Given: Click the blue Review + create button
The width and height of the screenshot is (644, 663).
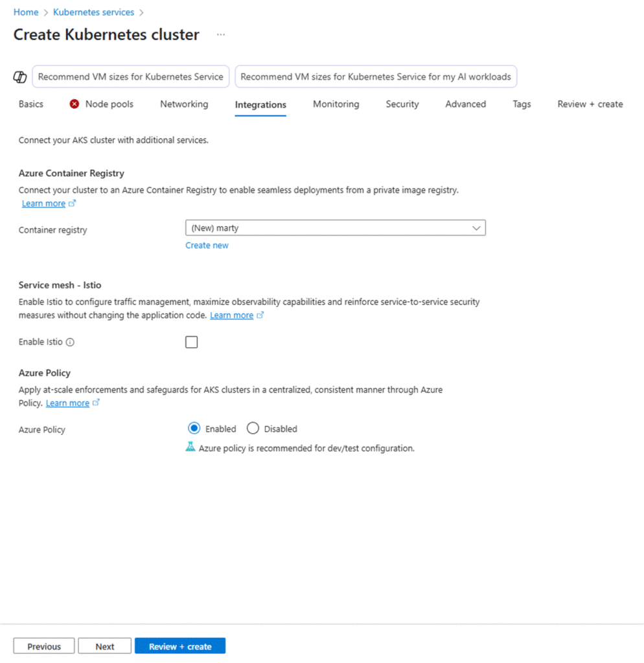Looking at the screenshot, I should coord(180,646).
